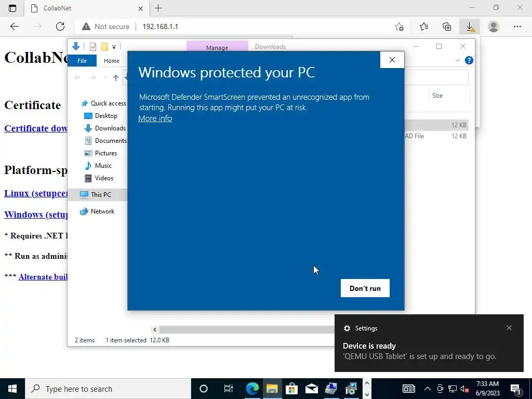Click Explorer's Back navigation arrow
This screenshot has width=532, height=399.
click(x=77, y=78)
